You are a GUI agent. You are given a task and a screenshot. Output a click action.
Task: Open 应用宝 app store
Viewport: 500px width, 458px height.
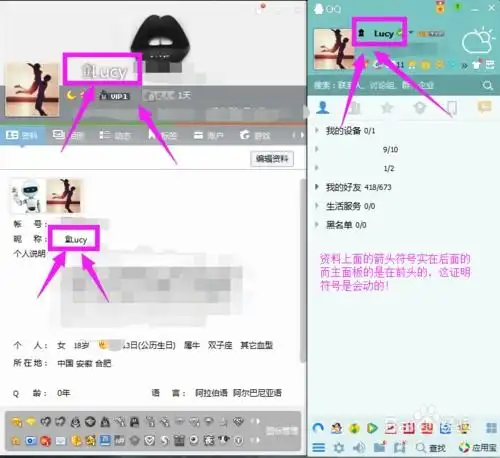[x=477, y=448]
